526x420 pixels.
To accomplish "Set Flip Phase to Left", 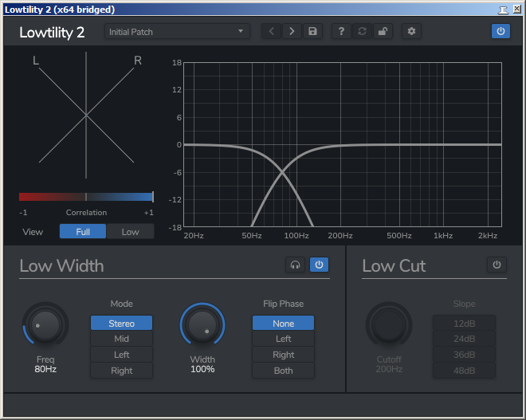I will (284, 339).
